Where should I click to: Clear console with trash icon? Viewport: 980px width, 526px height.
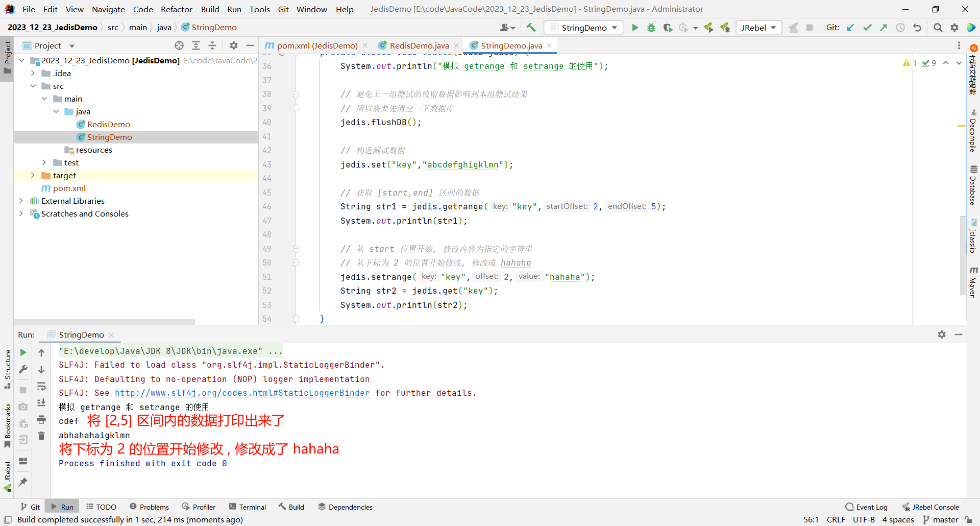(x=41, y=436)
